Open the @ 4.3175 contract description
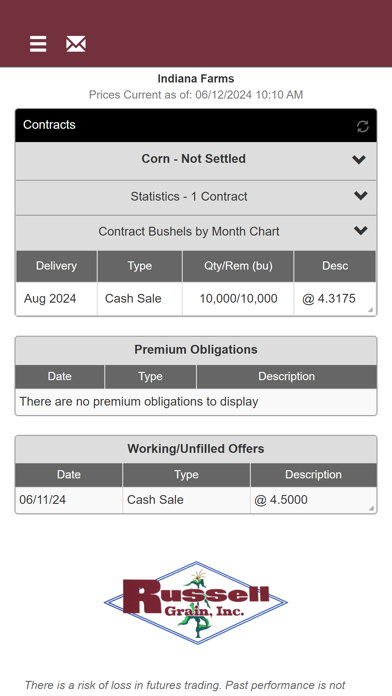The image size is (392, 696). [x=335, y=299]
